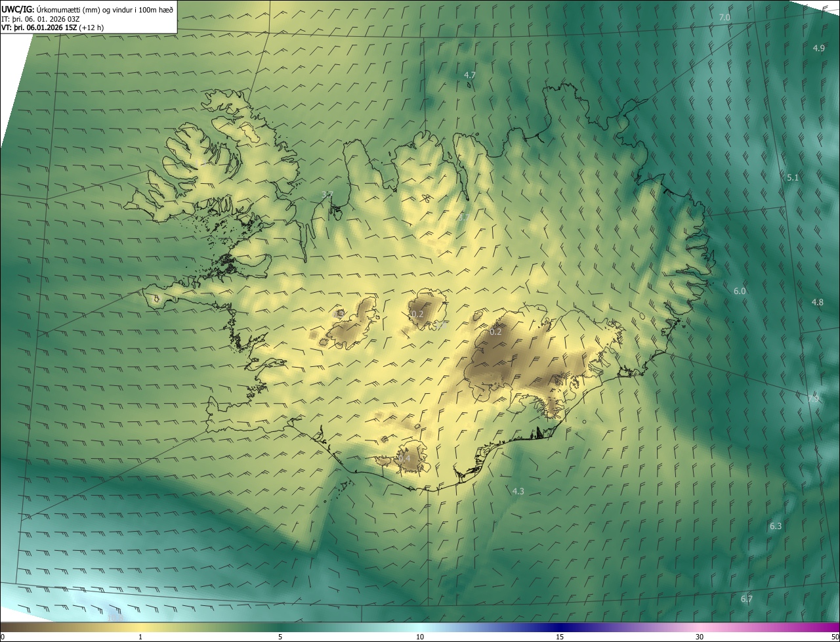Click the 0.4 value on the southern glacier
The width and height of the screenshot is (840, 642).
(404, 458)
